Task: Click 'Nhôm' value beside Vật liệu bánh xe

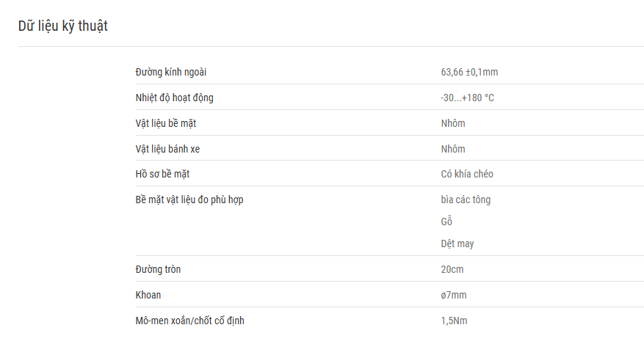Action: point(453,149)
